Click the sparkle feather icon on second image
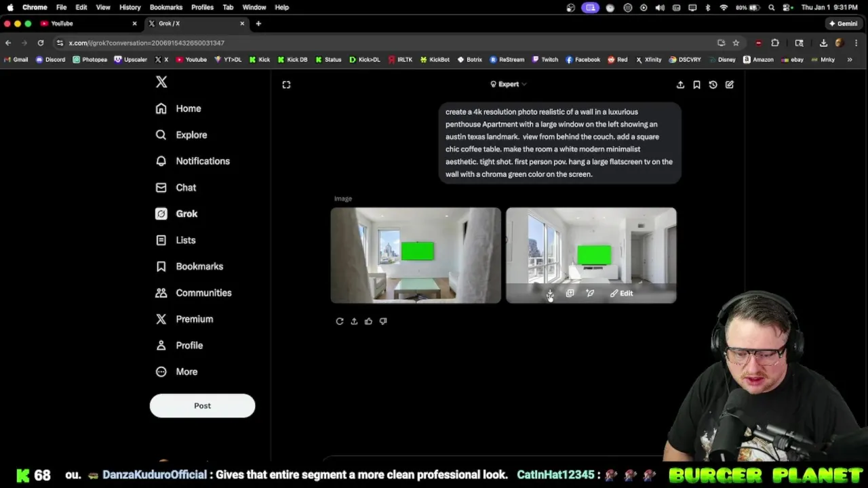Image resolution: width=868 pixels, height=488 pixels. tap(590, 293)
